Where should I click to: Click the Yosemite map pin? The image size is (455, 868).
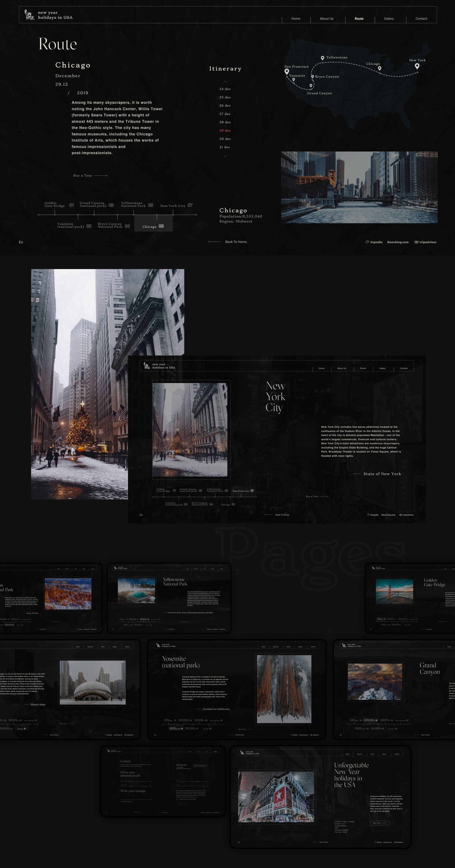[294, 80]
